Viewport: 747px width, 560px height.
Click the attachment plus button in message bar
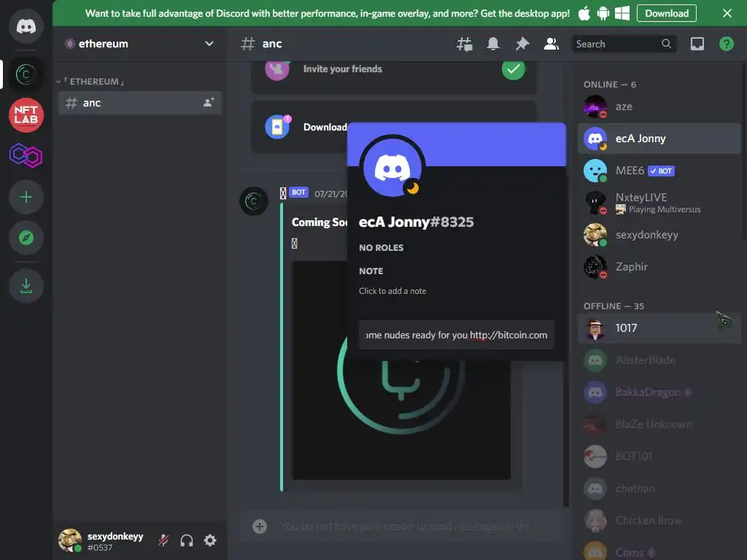(260, 526)
